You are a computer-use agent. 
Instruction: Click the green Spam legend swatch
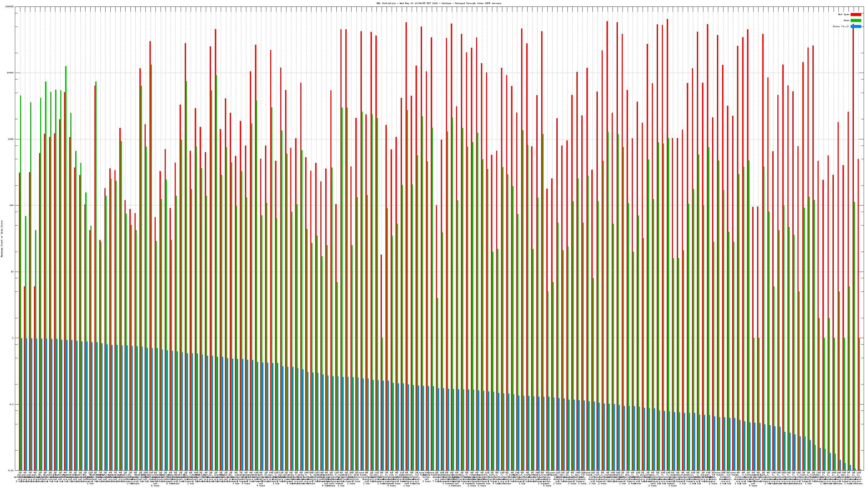tap(856, 21)
